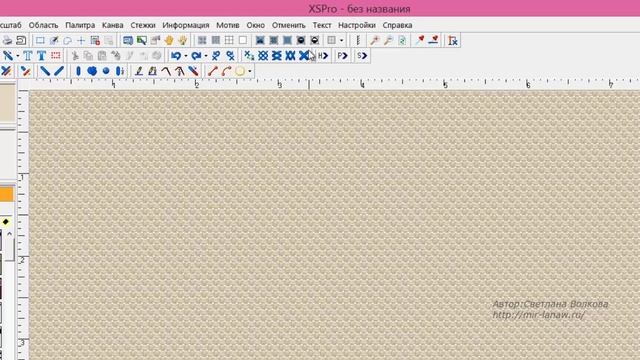Click the P> toolbar button
The width and height of the screenshot is (640, 360).
click(342, 56)
